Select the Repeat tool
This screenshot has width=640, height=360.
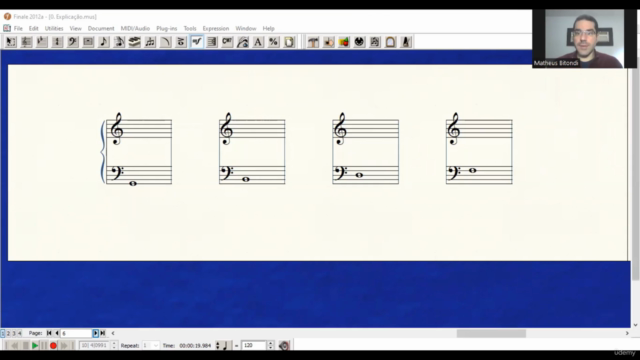212,42
